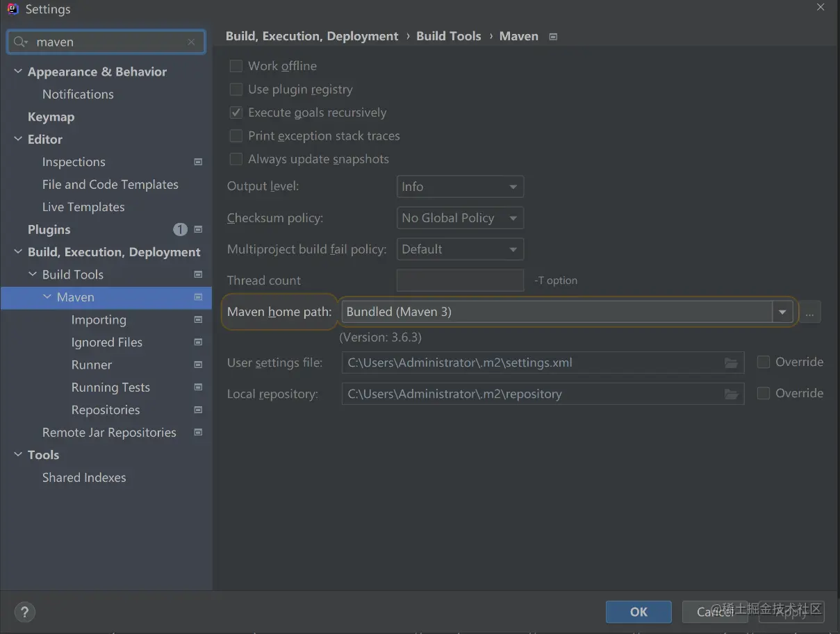The image size is (840, 634).
Task: Click the Build Tools breadcrumb link
Action: click(x=449, y=36)
